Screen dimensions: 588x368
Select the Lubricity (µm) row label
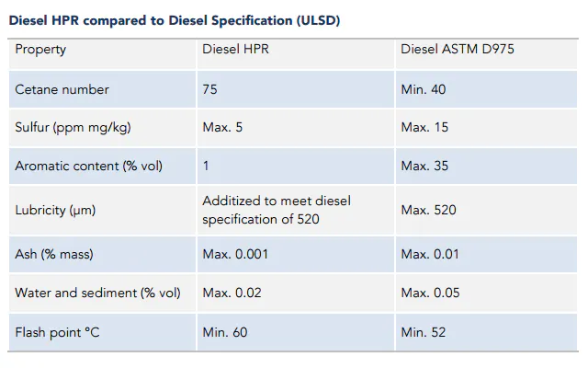[54, 210]
